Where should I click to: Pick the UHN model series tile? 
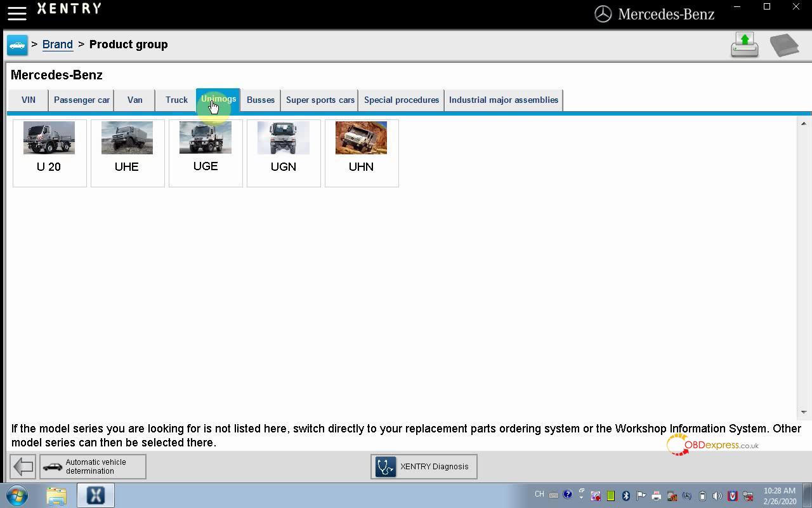(362, 153)
